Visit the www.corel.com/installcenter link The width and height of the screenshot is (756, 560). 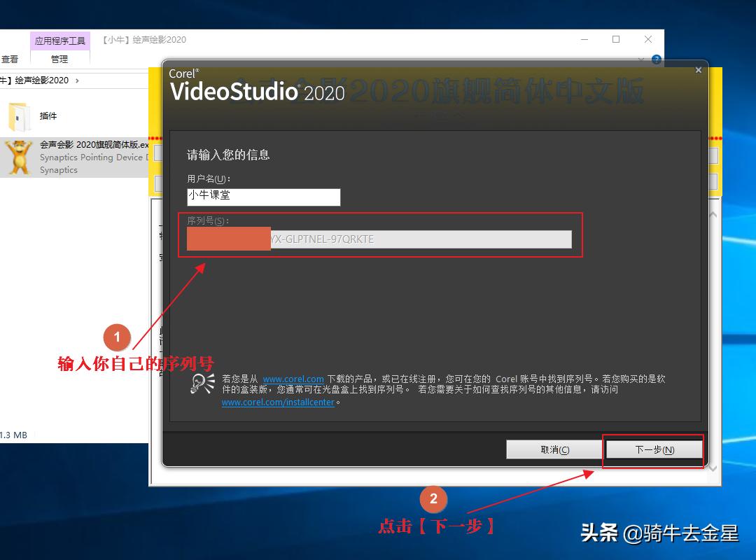click(x=279, y=402)
